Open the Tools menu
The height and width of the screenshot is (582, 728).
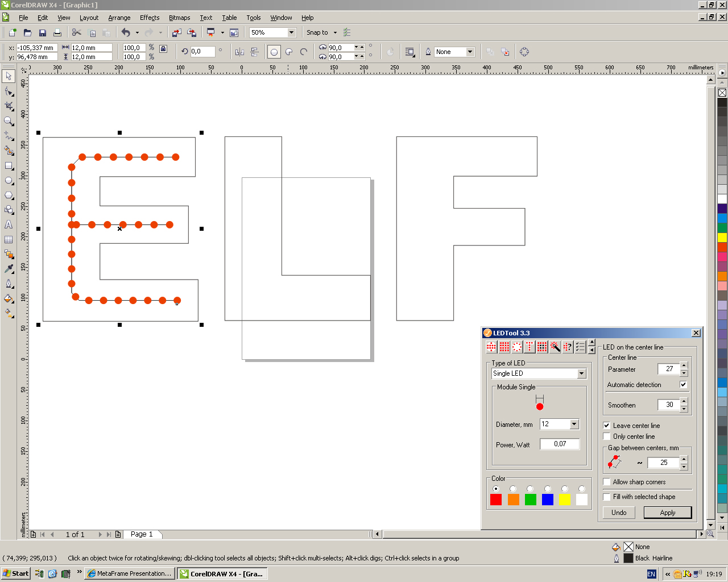pos(254,18)
